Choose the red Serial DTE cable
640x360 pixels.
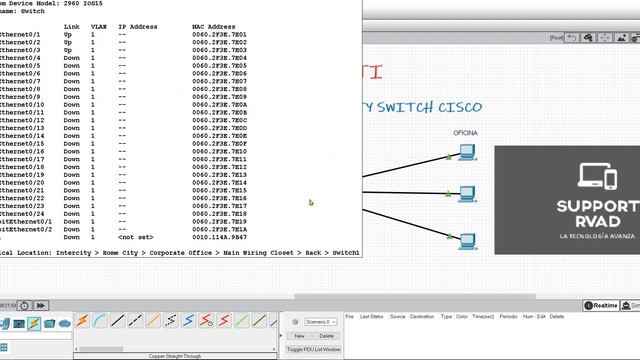(x=224, y=320)
